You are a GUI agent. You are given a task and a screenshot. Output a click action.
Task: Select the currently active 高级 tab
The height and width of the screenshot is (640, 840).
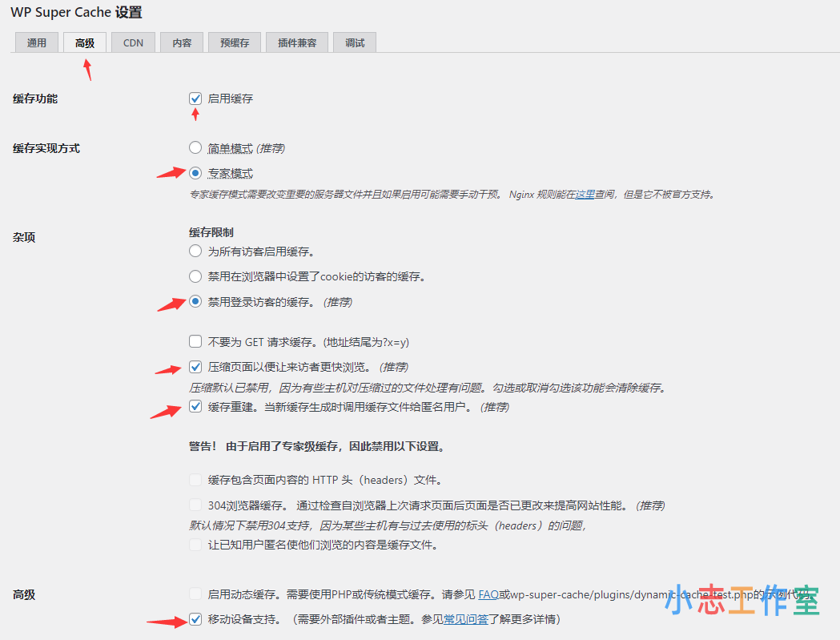point(85,42)
